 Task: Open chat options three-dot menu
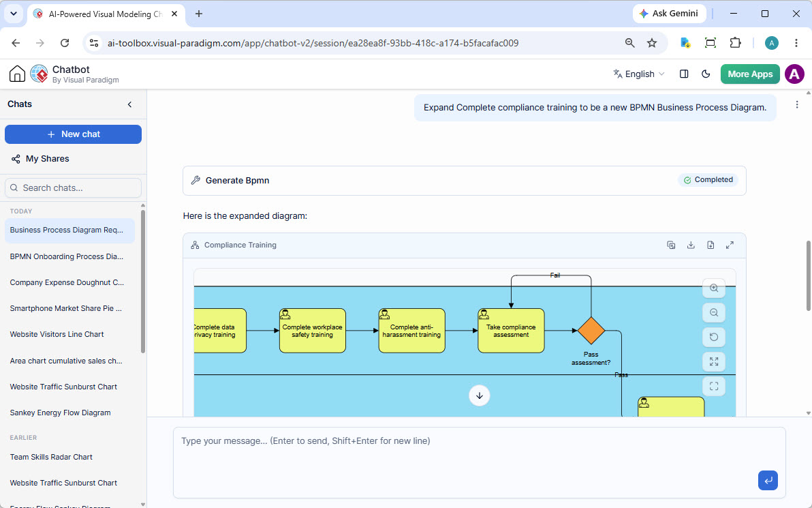[x=797, y=105]
